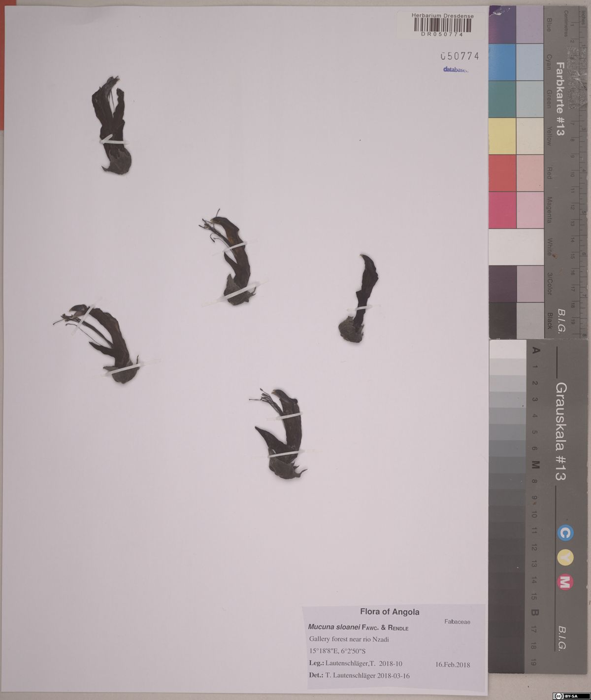Pick the saturated magenta swatch on Farbkarte
This screenshot has height=700, width=591.
(x=502, y=210)
